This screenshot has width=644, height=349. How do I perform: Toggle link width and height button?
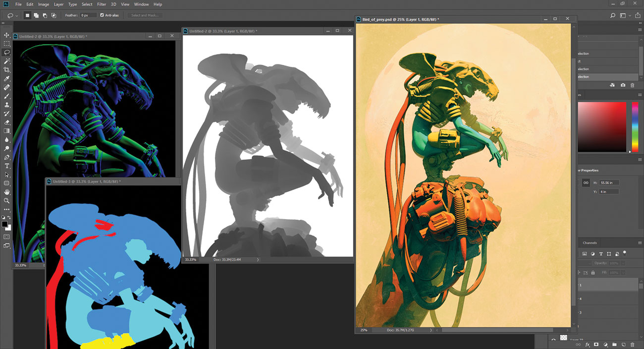coord(586,182)
